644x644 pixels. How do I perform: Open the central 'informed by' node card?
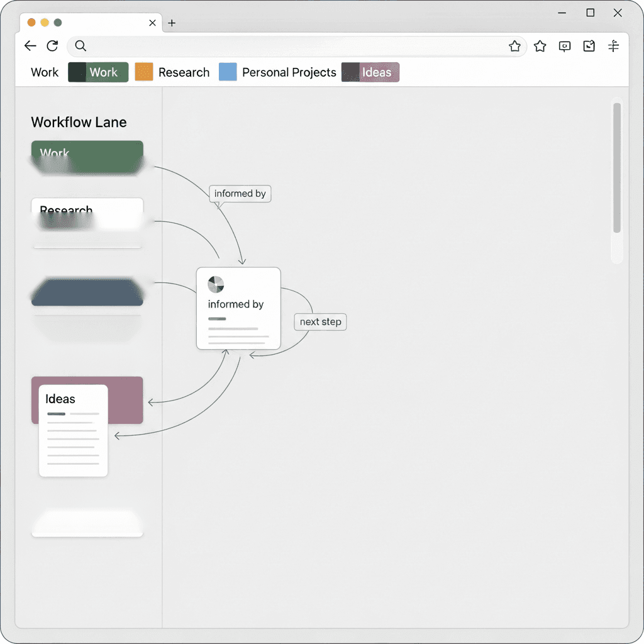[238, 308]
